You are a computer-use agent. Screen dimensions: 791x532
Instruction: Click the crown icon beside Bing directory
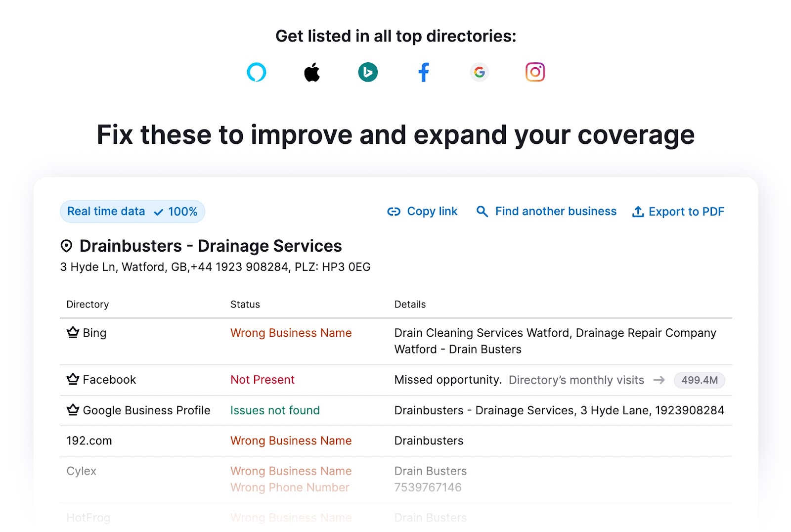72,332
